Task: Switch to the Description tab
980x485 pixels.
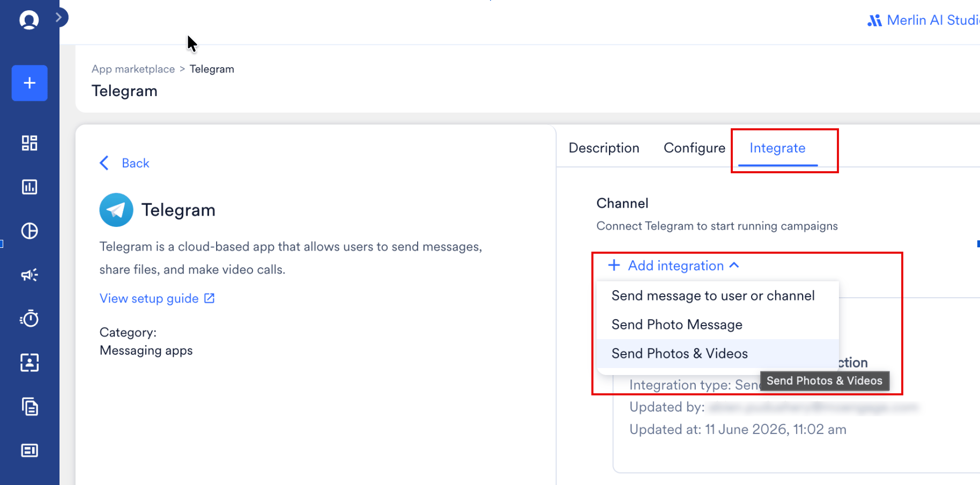Action: tap(604, 148)
